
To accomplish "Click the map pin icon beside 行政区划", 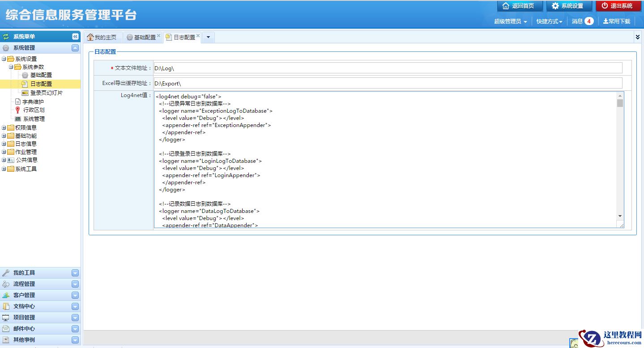I will click(x=18, y=110).
